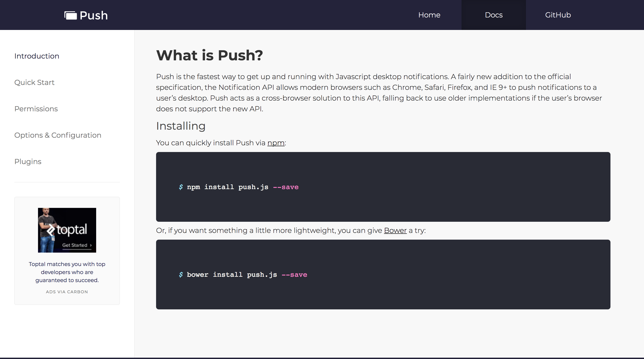Click the Toptal ad description text

point(67,272)
